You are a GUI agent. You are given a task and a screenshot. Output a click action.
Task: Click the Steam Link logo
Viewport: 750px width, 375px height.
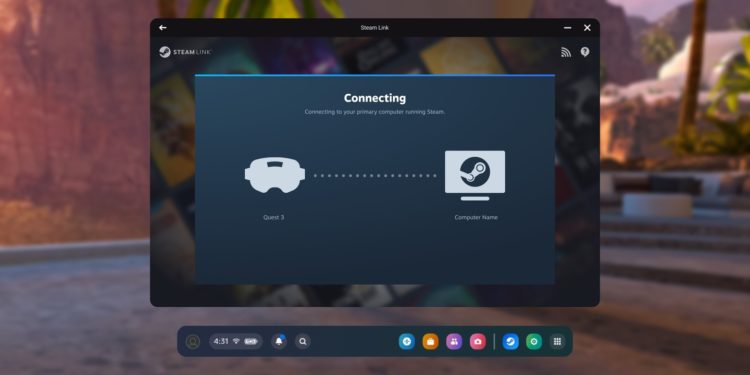coord(186,52)
